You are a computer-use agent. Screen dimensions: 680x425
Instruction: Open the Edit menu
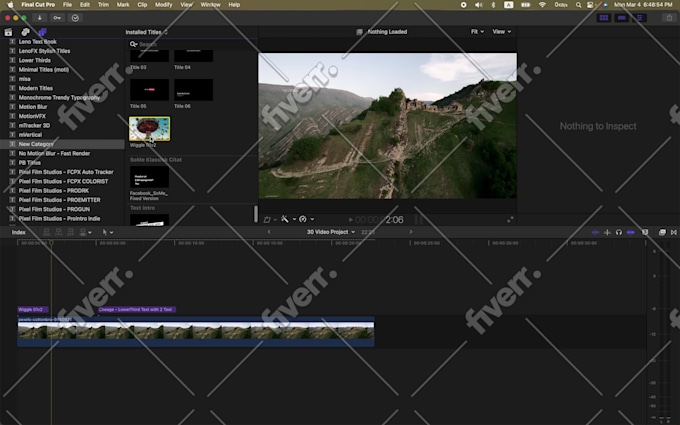pyautogui.click(x=85, y=5)
